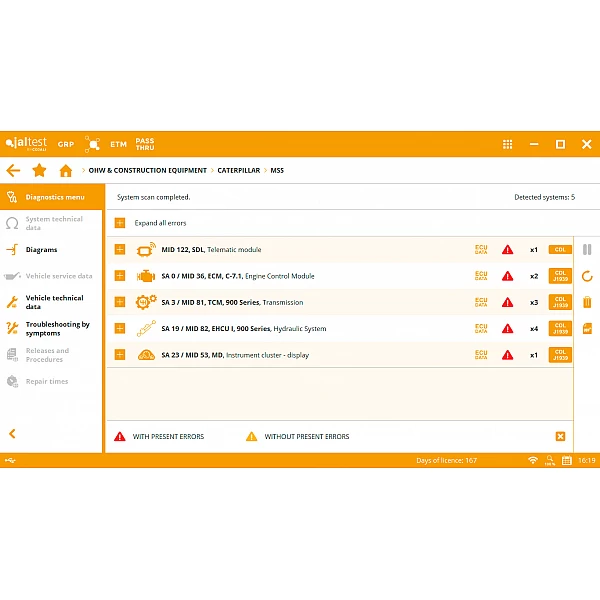Click the Telematic module icon
This screenshot has height=600, width=600.
[x=146, y=249]
